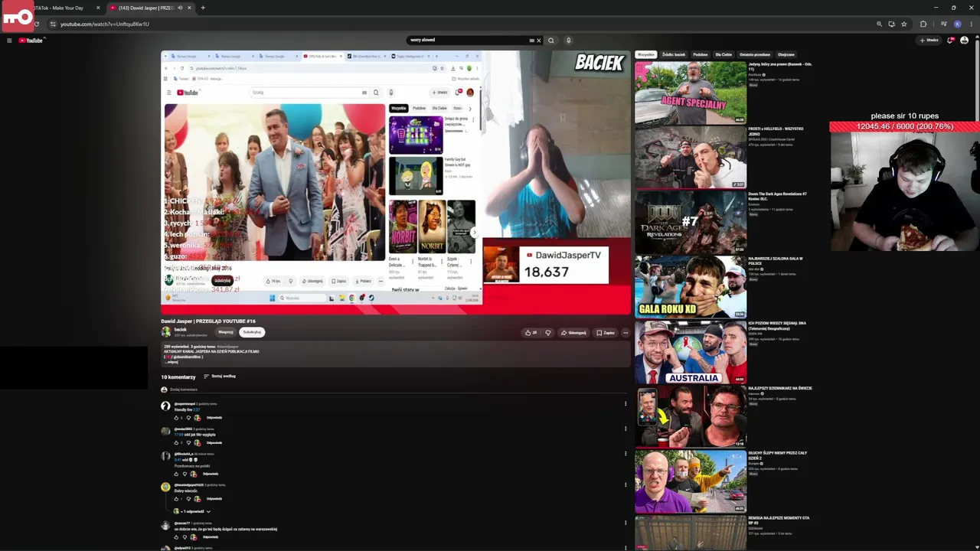Select the Dla Ciebie filter chip

coord(724,55)
